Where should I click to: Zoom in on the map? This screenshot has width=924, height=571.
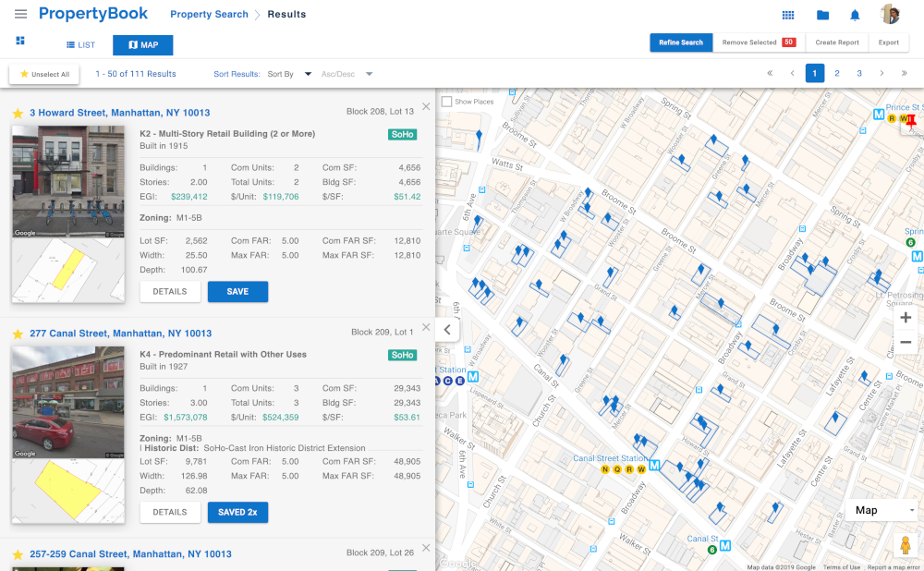(x=906, y=318)
